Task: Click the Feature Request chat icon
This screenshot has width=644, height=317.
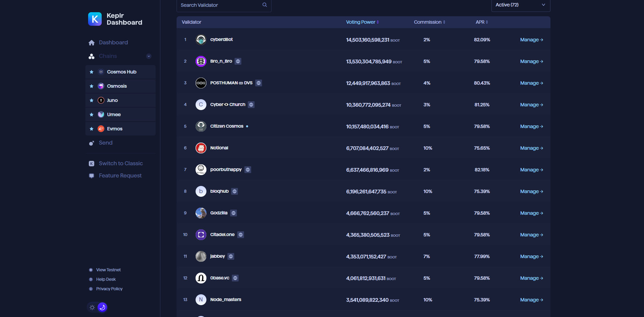Action: pos(92,176)
